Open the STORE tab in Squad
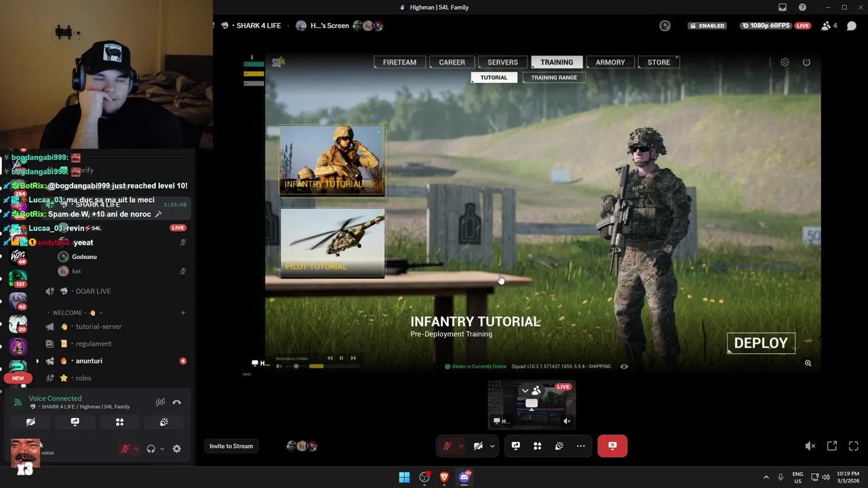This screenshot has height=488, width=868. (x=658, y=62)
